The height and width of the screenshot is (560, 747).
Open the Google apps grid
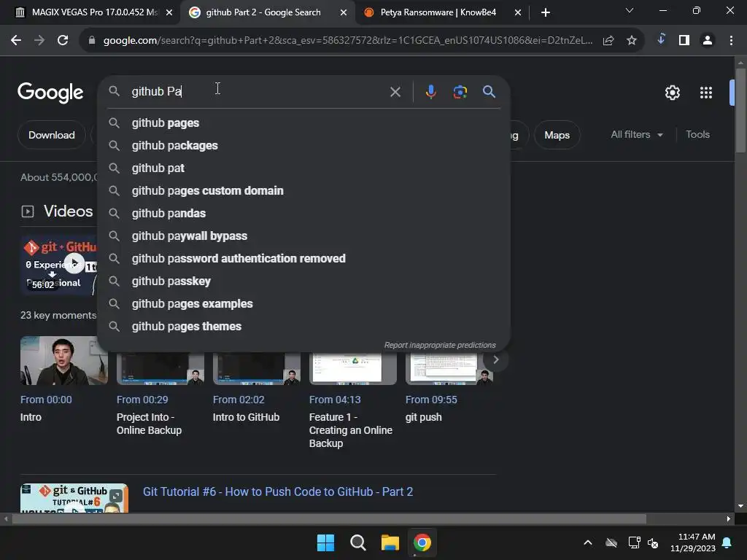706,93
